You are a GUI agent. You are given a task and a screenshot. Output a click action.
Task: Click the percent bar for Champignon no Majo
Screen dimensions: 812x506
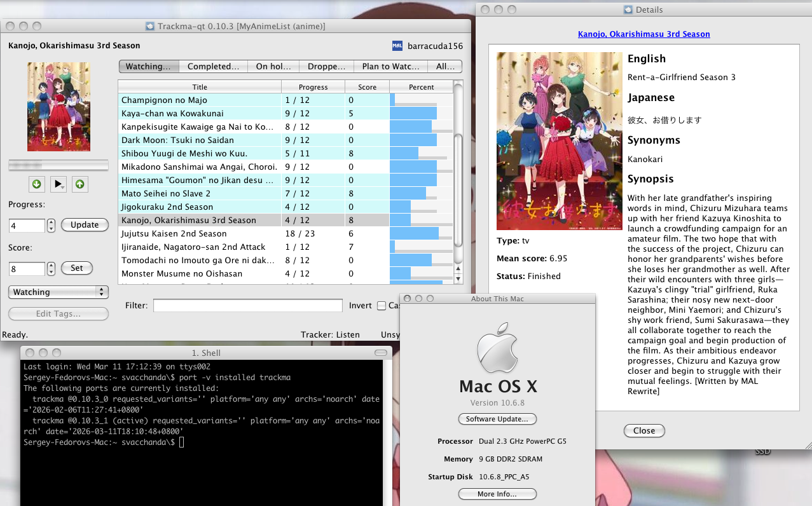[x=422, y=100]
